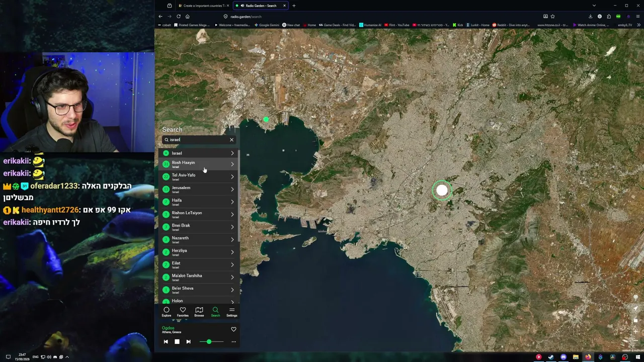Open Steam from the taskbar

tap(551, 357)
